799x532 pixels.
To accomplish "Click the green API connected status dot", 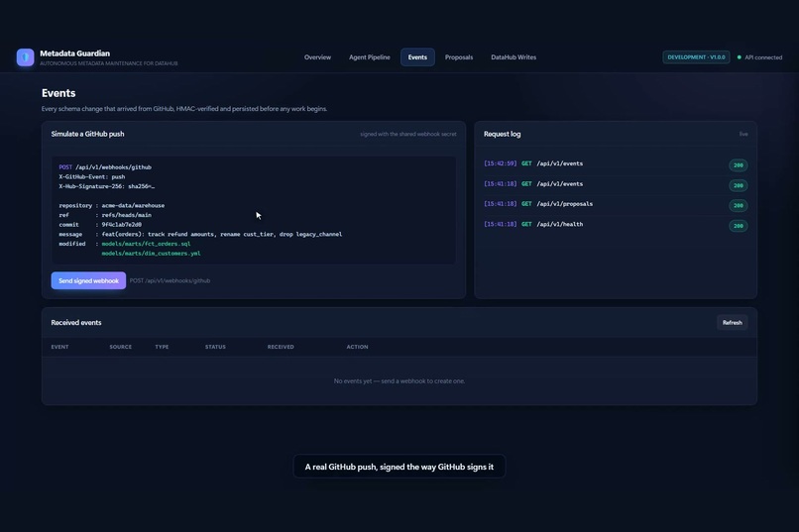I will click(x=739, y=57).
